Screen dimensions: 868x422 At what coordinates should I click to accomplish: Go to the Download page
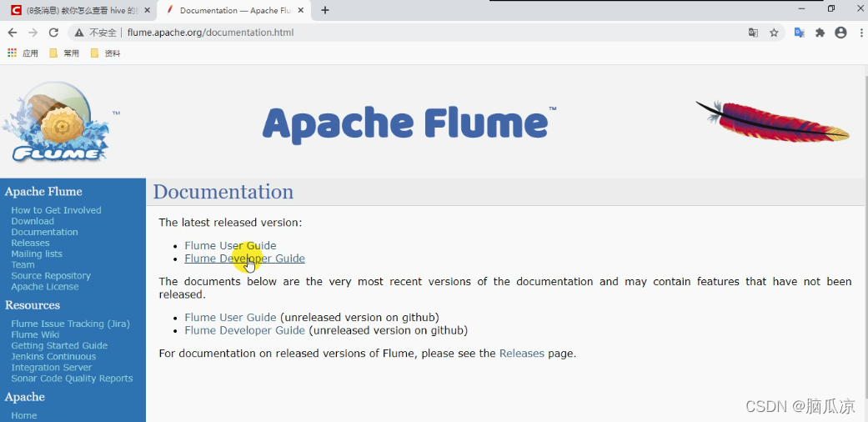(33, 221)
